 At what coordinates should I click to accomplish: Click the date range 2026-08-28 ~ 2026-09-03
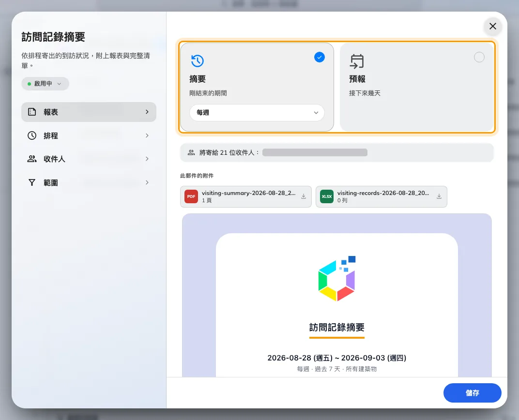(337, 358)
